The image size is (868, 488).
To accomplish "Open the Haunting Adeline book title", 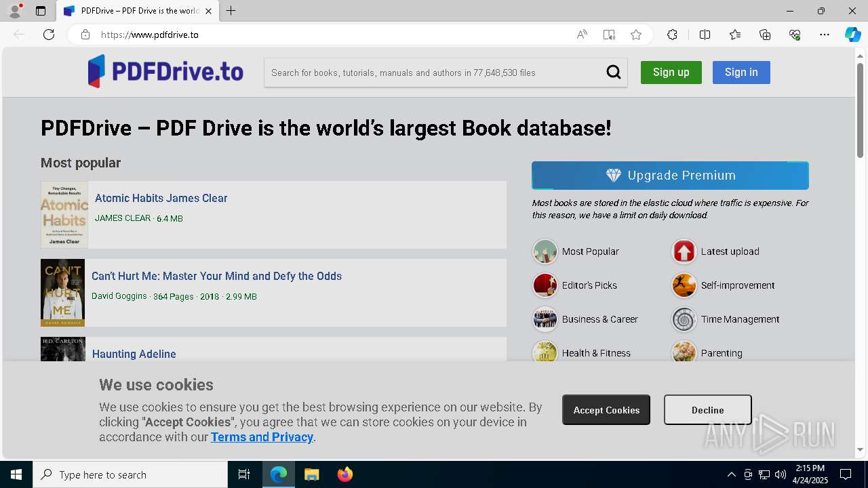I will pyautogui.click(x=134, y=354).
